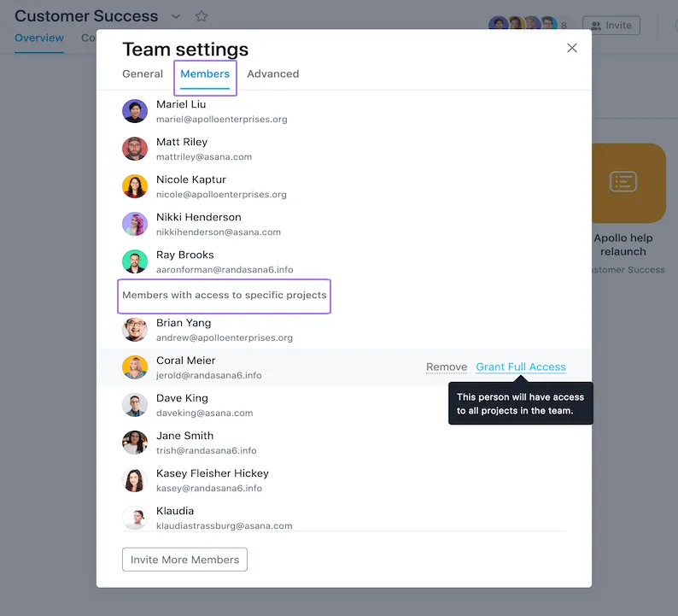
Task: Click Invite More Members button
Action: [x=184, y=560]
